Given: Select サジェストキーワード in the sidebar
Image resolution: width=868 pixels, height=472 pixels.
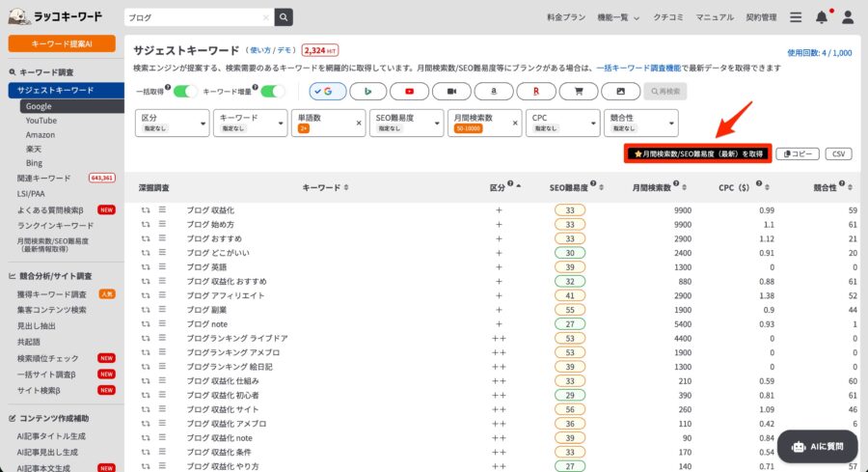Looking at the screenshot, I should click(66, 91).
